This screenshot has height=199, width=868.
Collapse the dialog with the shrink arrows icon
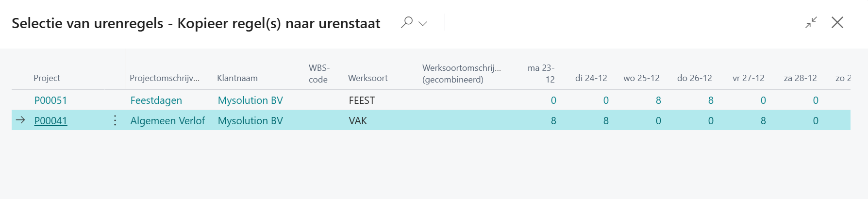click(811, 22)
